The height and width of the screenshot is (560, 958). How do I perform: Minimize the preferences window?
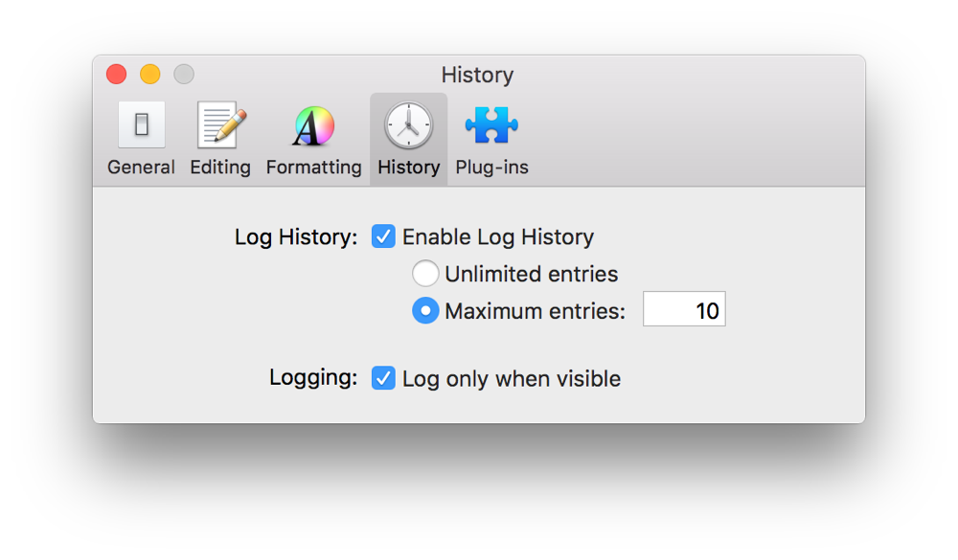(149, 73)
